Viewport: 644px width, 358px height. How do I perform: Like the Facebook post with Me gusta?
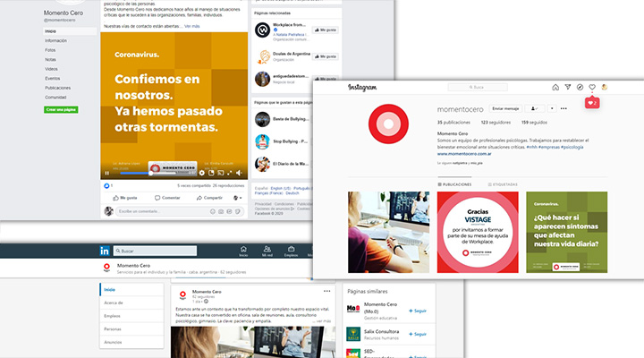coord(125,198)
